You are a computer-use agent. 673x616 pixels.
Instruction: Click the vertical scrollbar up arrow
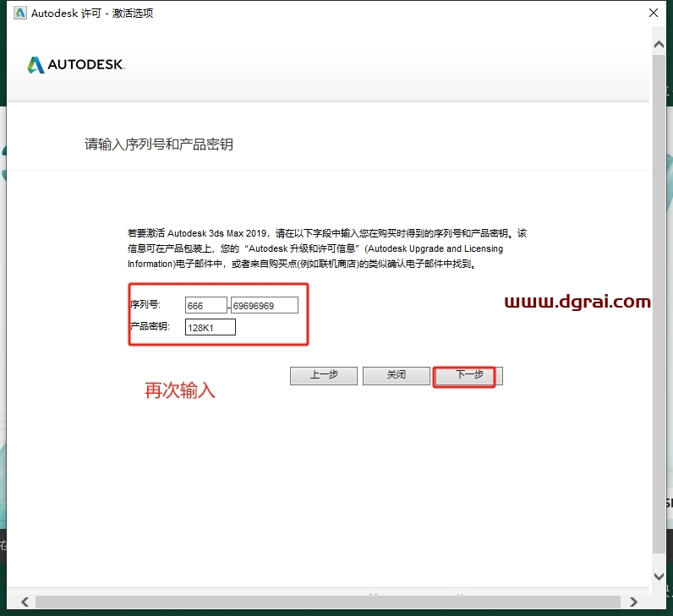(659, 44)
